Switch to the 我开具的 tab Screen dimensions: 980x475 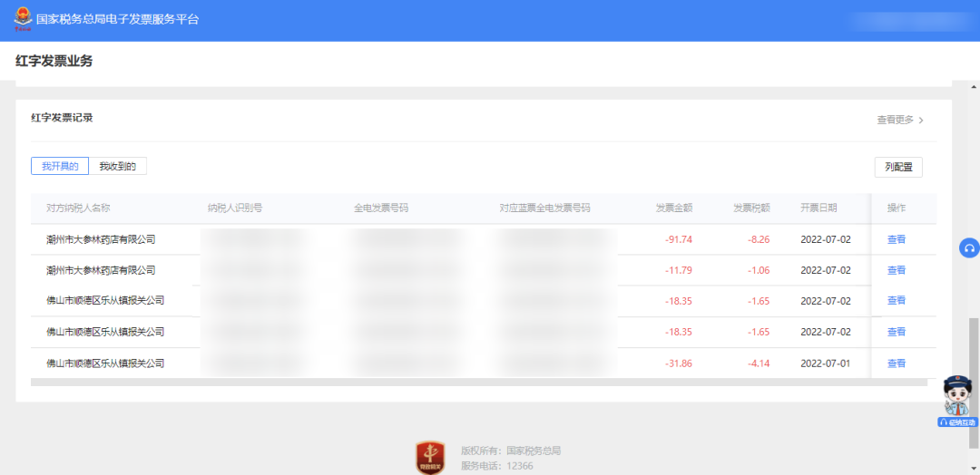pyautogui.click(x=60, y=166)
